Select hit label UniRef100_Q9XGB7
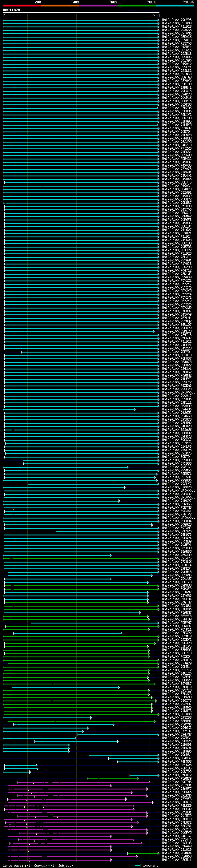The width and height of the screenshot is (197, 868). [x=176, y=128]
